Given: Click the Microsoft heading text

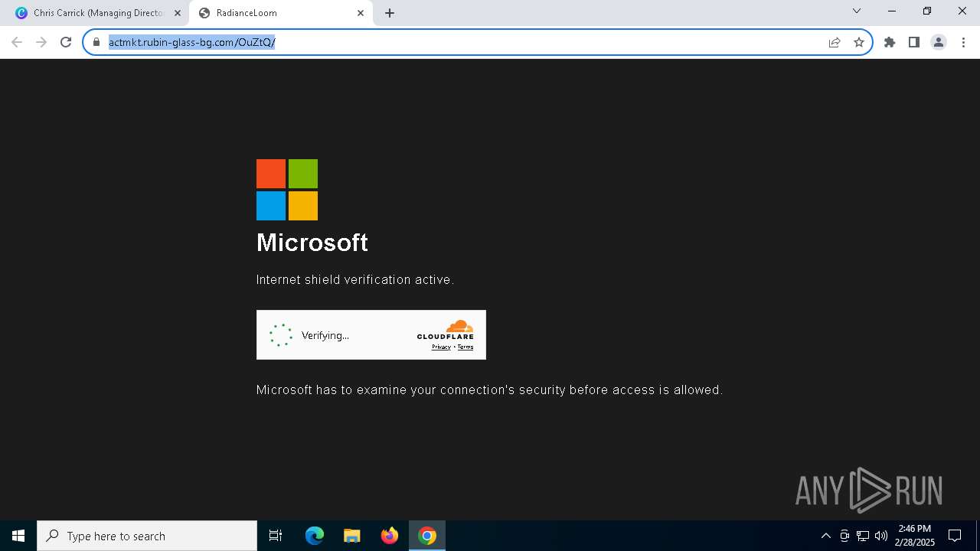Looking at the screenshot, I should pyautogui.click(x=312, y=243).
